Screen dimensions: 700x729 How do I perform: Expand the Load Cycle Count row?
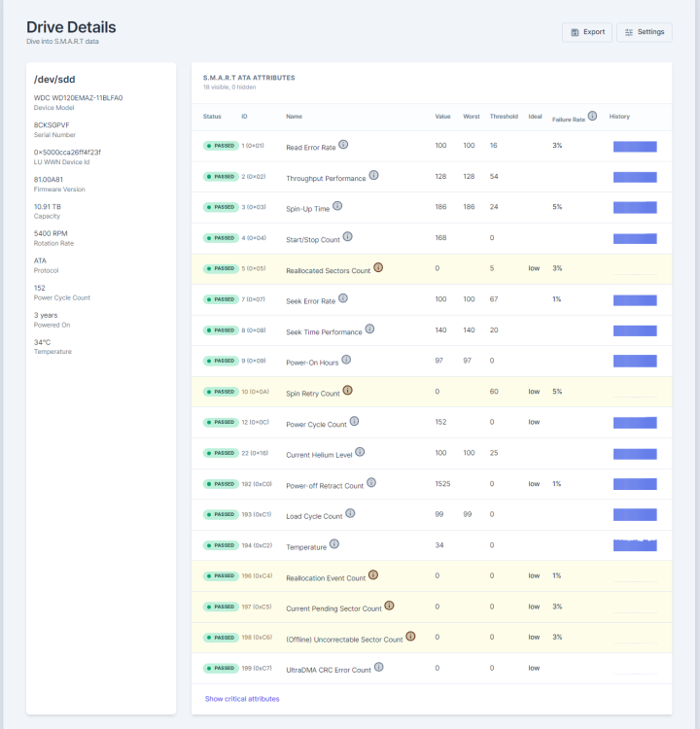pyautogui.click(x=432, y=514)
